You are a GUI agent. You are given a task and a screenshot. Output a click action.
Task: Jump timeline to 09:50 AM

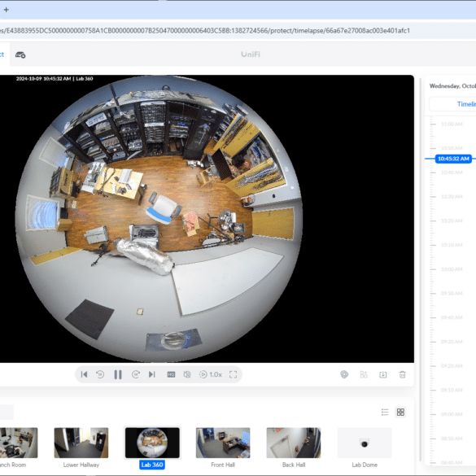[x=452, y=293]
